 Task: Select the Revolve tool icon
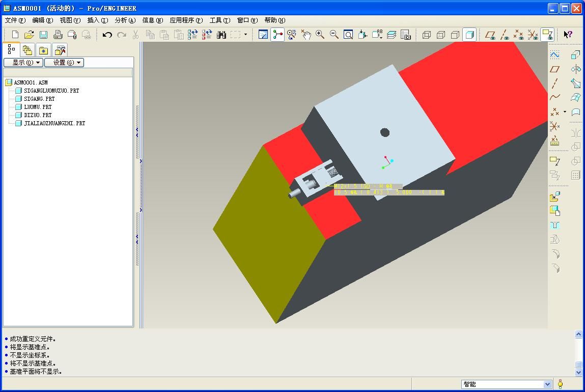point(576,69)
